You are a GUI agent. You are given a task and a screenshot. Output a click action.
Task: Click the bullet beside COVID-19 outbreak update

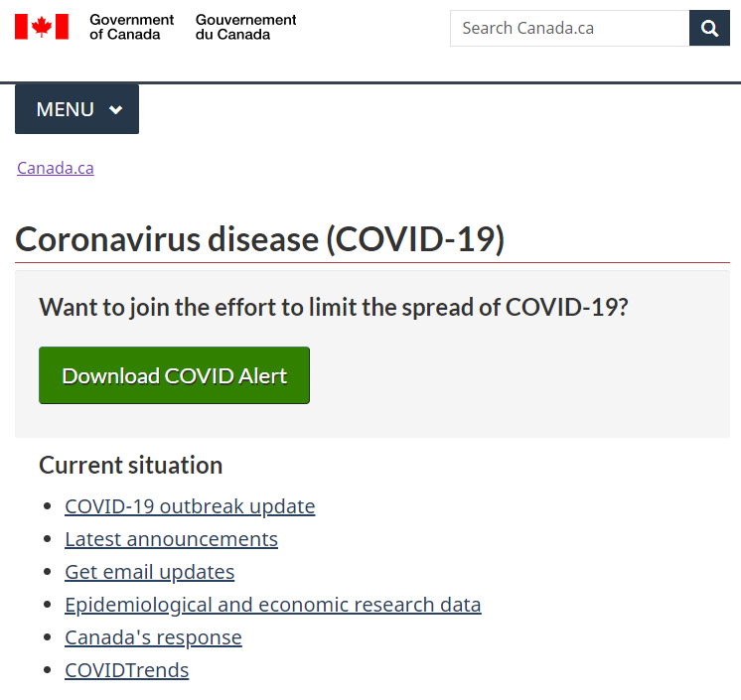tap(48, 507)
